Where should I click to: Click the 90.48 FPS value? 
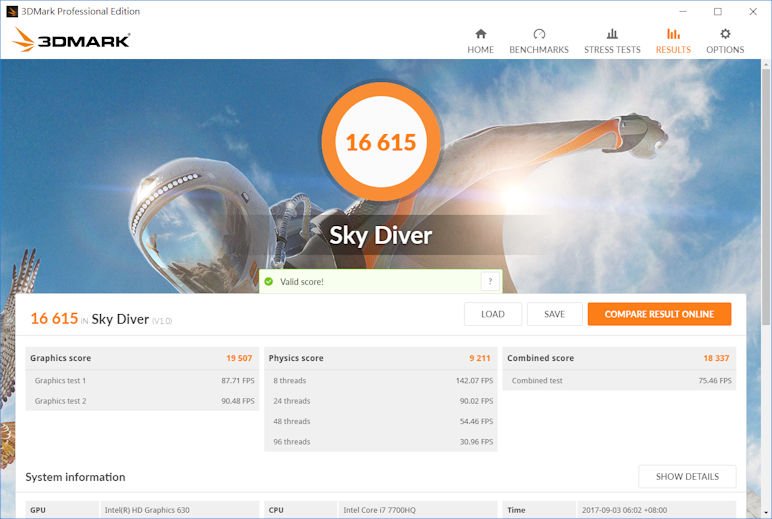238,401
